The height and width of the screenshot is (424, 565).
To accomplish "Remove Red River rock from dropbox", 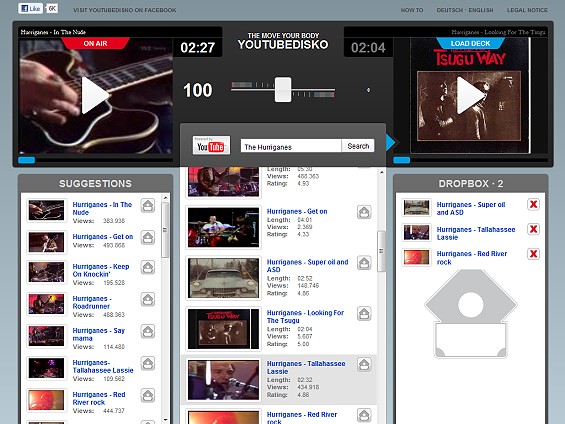I will tap(533, 254).
